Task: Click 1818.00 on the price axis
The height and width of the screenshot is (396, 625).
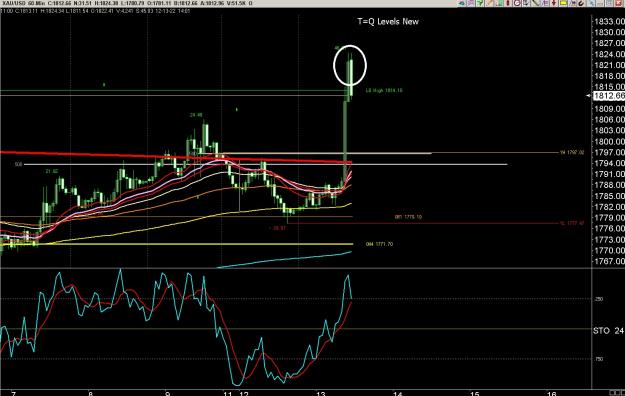Action: (x=609, y=76)
